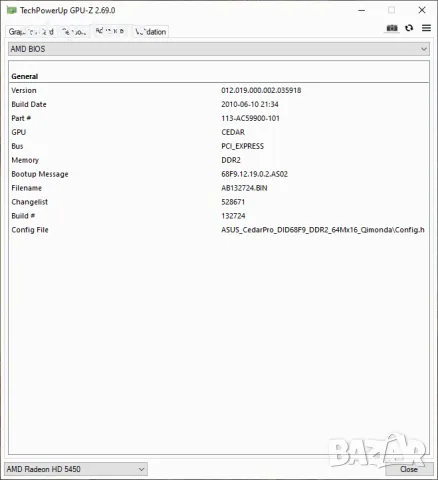Click the ASUS_CedarPro config file path
This screenshot has width=438, height=480.
point(323,230)
